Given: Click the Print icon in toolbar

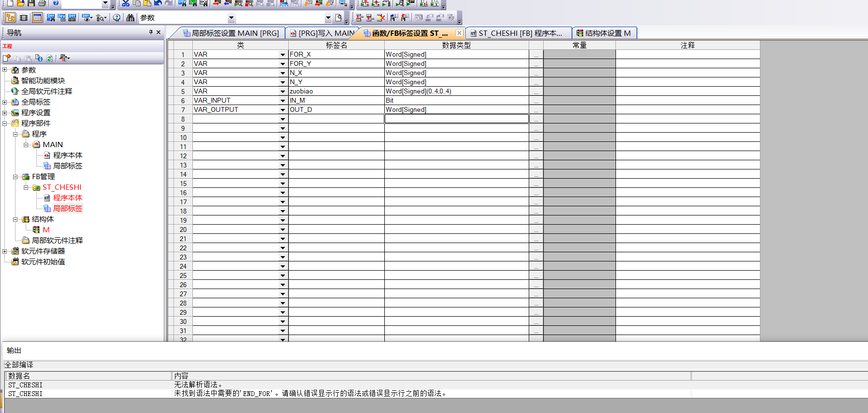Looking at the screenshot, I should [42, 3].
